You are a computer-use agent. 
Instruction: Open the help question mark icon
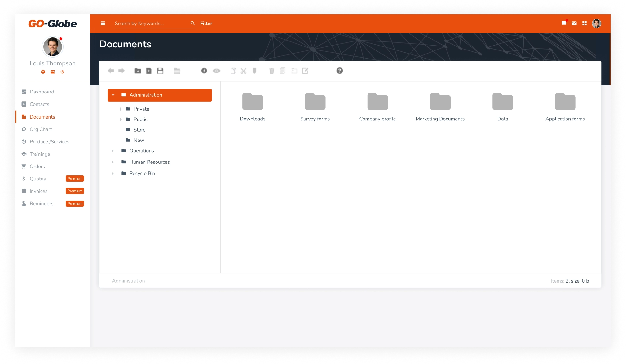point(340,71)
